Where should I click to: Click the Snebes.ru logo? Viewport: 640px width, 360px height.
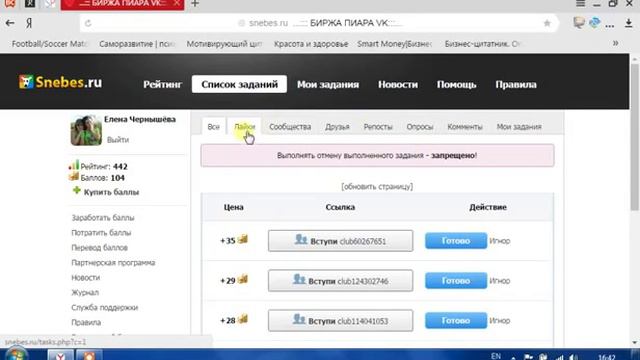click(60, 82)
